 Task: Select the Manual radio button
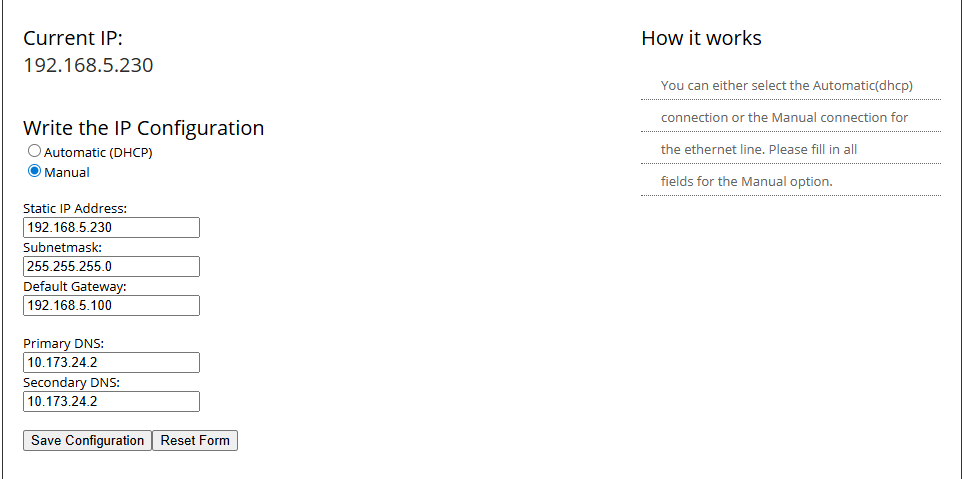pyautogui.click(x=35, y=171)
